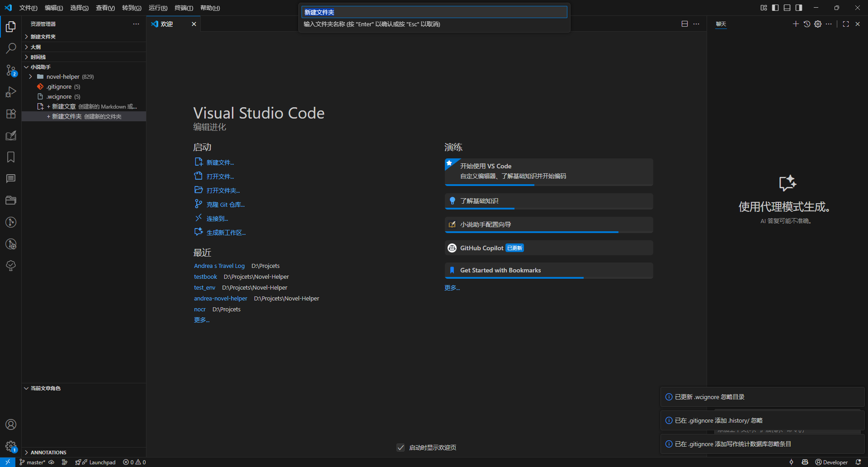Toggle the primary side bar layout button
Screen dimensions: 868x467
[775, 8]
